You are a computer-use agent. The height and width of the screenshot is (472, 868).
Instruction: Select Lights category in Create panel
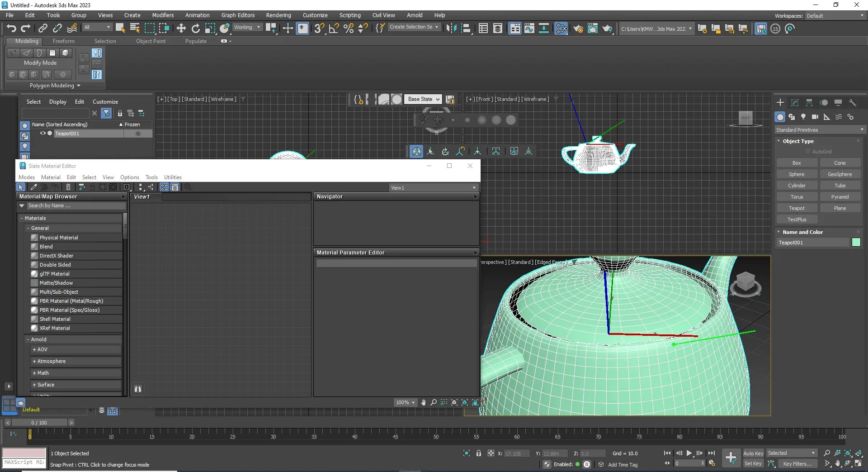pos(803,117)
